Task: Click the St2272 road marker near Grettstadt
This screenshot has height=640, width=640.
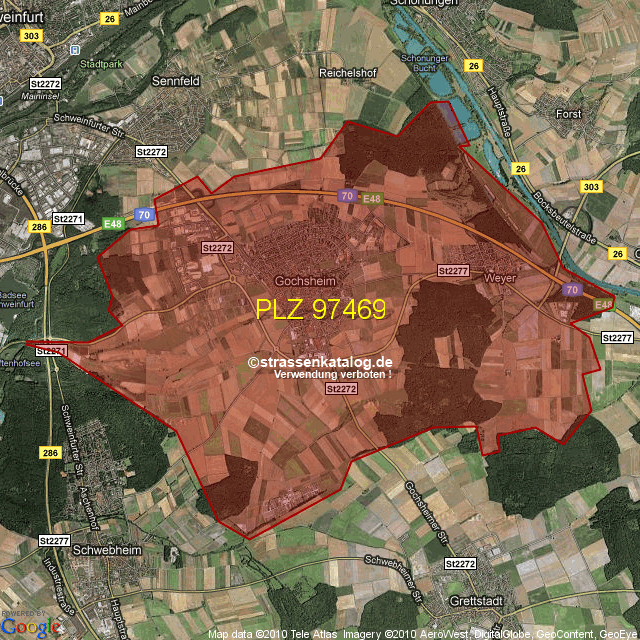Action: point(459,564)
